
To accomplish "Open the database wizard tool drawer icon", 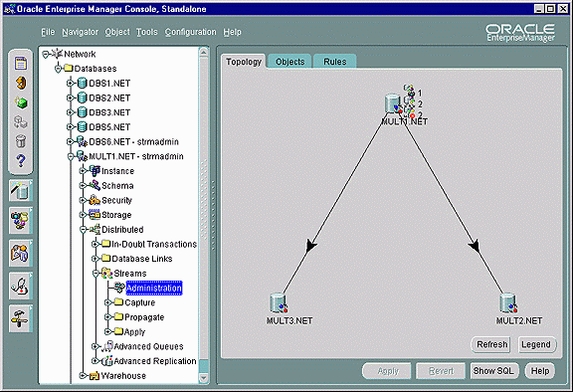I will [x=21, y=190].
